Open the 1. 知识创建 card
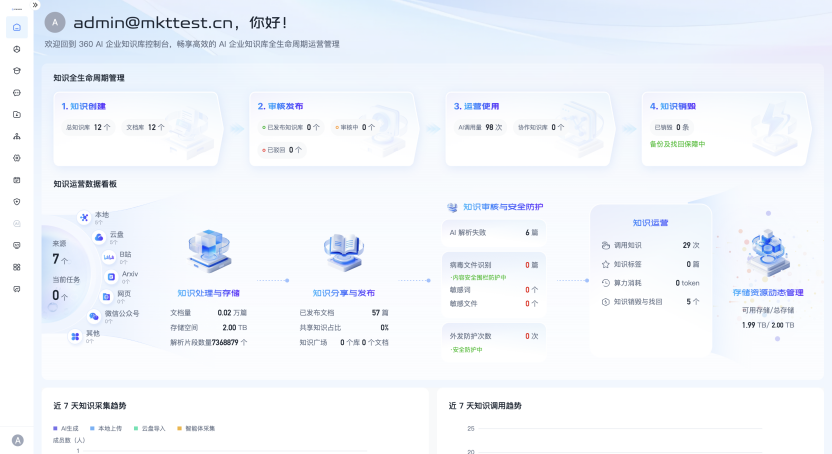The height and width of the screenshot is (454, 832). (x=136, y=129)
